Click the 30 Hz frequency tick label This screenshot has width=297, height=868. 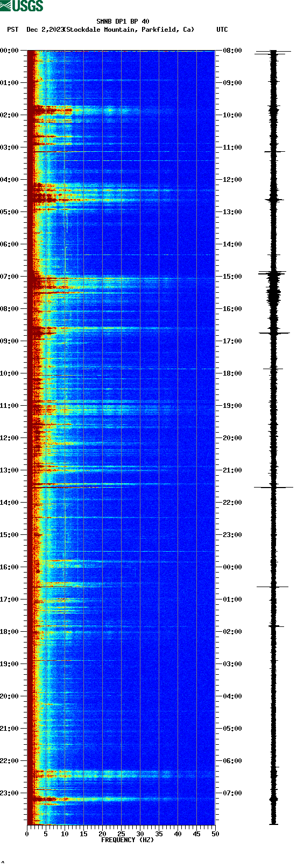[140, 834]
